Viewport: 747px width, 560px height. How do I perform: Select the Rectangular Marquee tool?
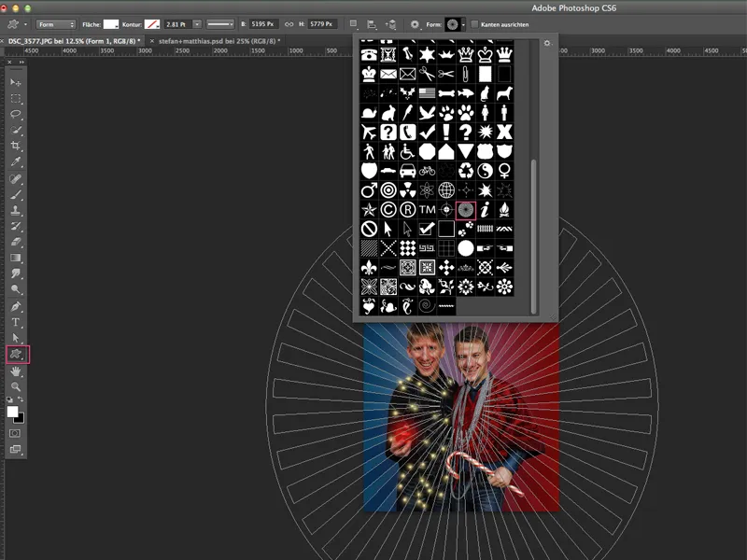click(16, 99)
